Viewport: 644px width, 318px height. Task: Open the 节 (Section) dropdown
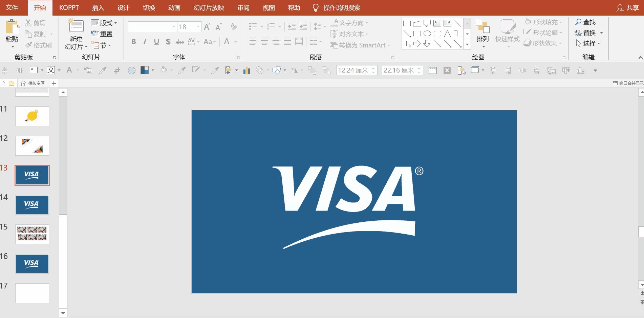[101, 45]
